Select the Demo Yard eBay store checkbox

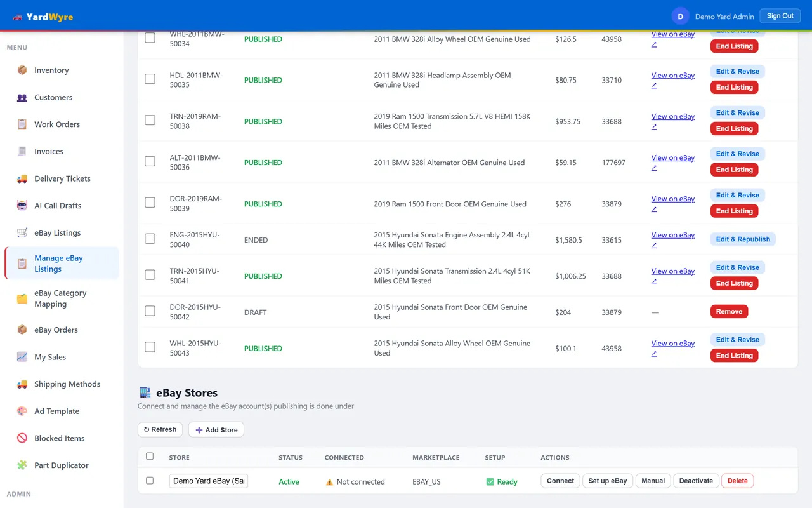click(x=150, y=481)
